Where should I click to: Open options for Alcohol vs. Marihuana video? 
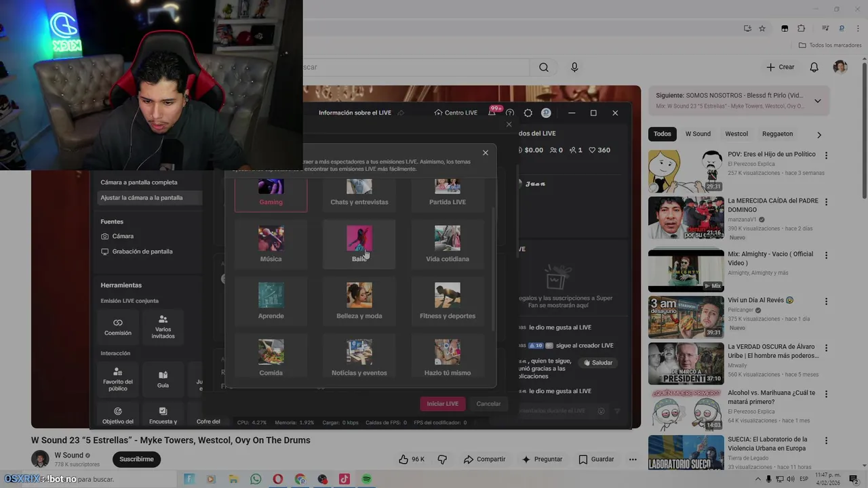(x=826, y=394)
